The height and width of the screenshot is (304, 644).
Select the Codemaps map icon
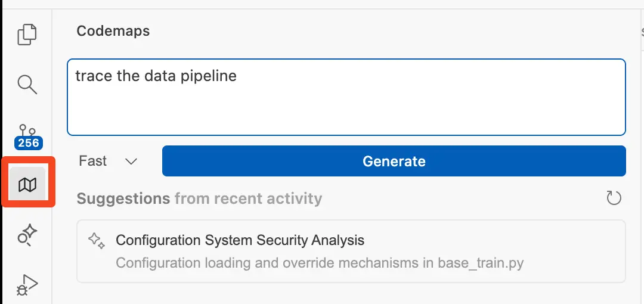pyautogui.click(x=27, y=185)
